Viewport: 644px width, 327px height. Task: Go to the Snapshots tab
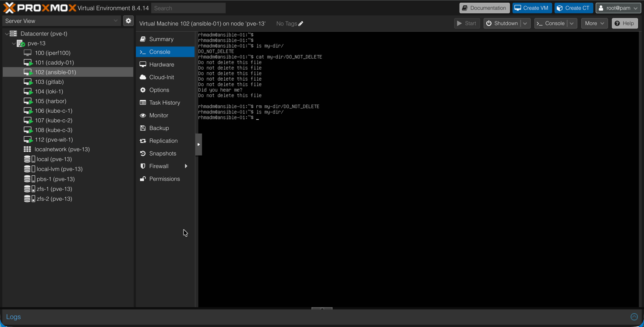click(x=165, y=153)
